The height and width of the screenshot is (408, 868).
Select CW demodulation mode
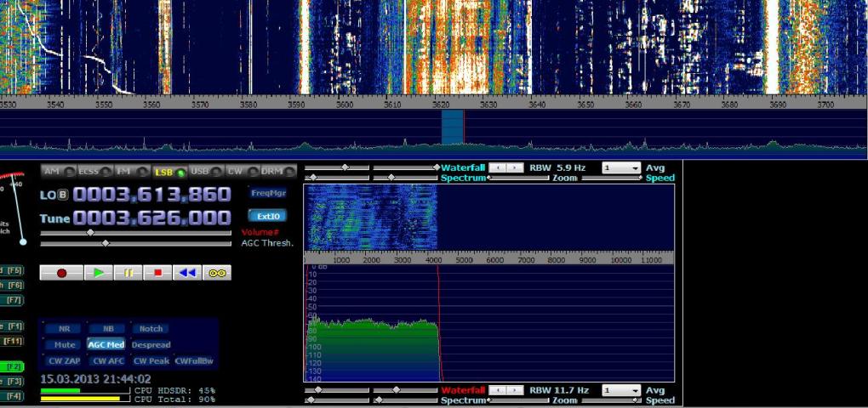[x=237, y=171]
